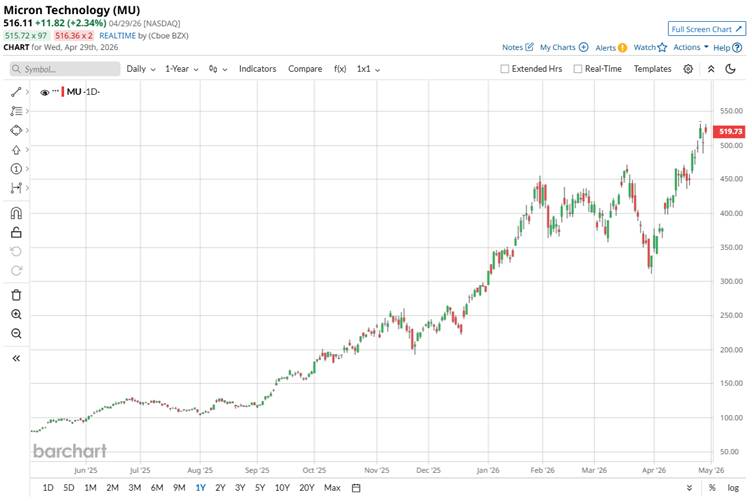Viewport: 752px width, 501px height.
Task: Zoom out using the magnifier minus icon
Action: [x=16, y=333]
